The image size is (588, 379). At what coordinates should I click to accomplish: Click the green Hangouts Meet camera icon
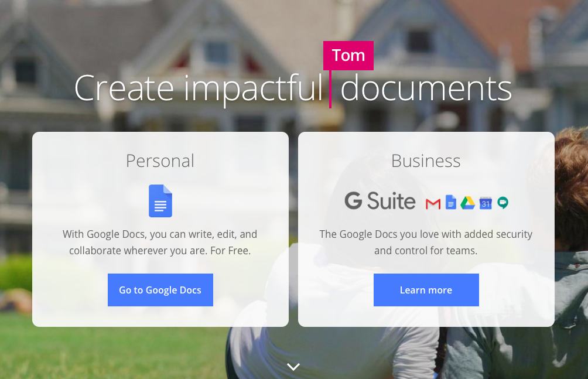coord(502,203)
